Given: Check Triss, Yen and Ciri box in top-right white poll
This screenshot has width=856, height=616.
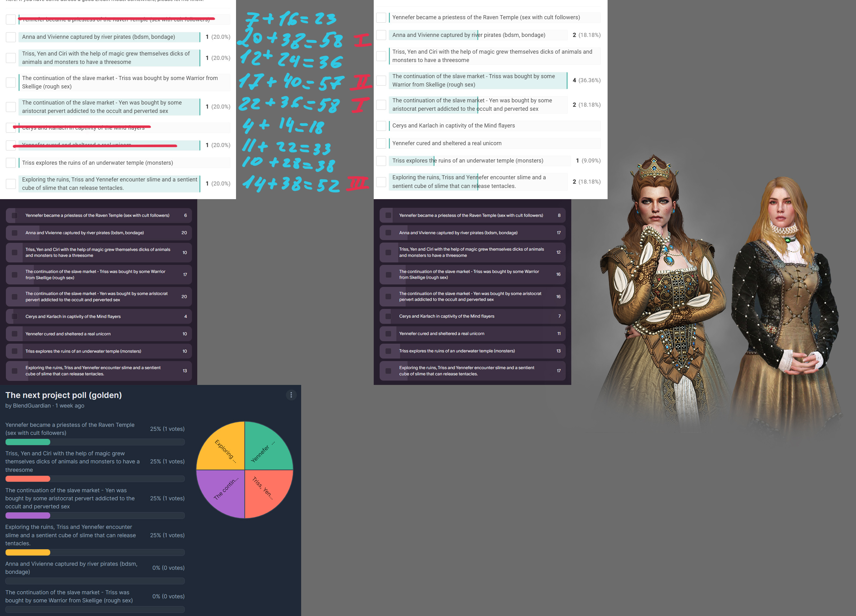Looking at the screenshot, I should click(x=381, y=56).
